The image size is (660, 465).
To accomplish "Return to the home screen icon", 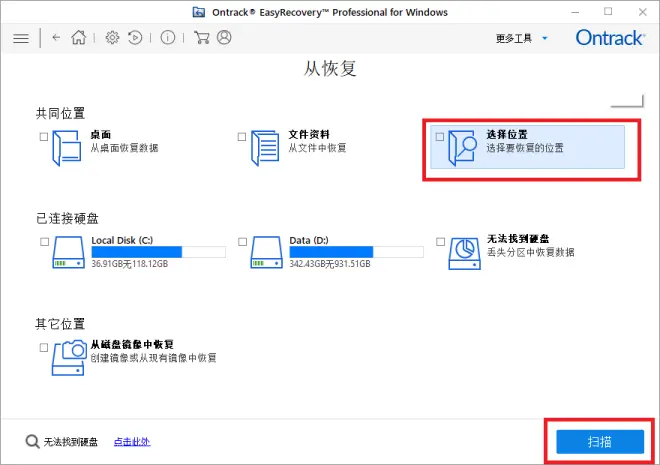I will [78, 37].
